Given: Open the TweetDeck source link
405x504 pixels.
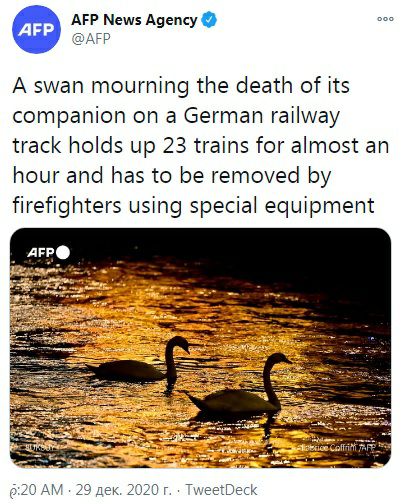Looking at the screenshot, I should tap(221, 490).
